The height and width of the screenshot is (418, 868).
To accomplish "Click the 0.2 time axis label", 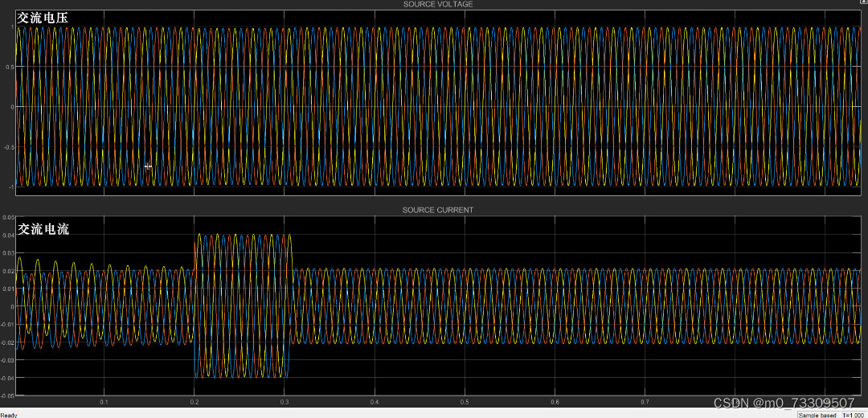I will (x=194, y=401).
